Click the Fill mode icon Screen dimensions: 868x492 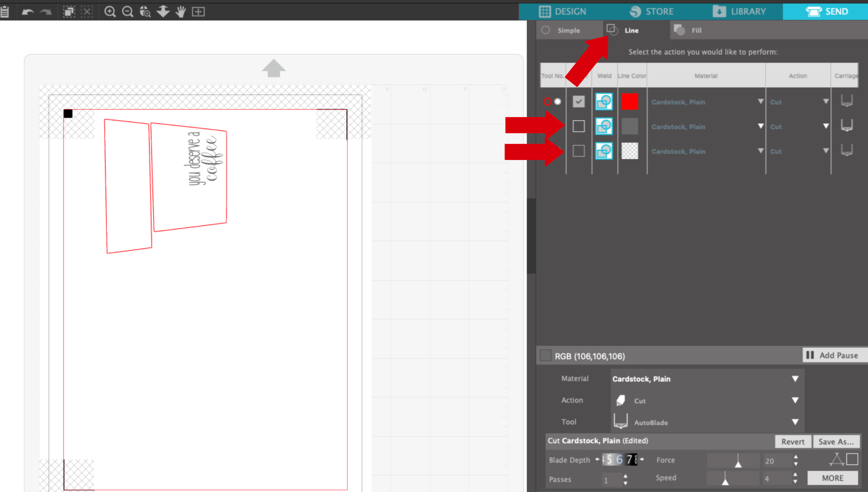tap(679, 30)
